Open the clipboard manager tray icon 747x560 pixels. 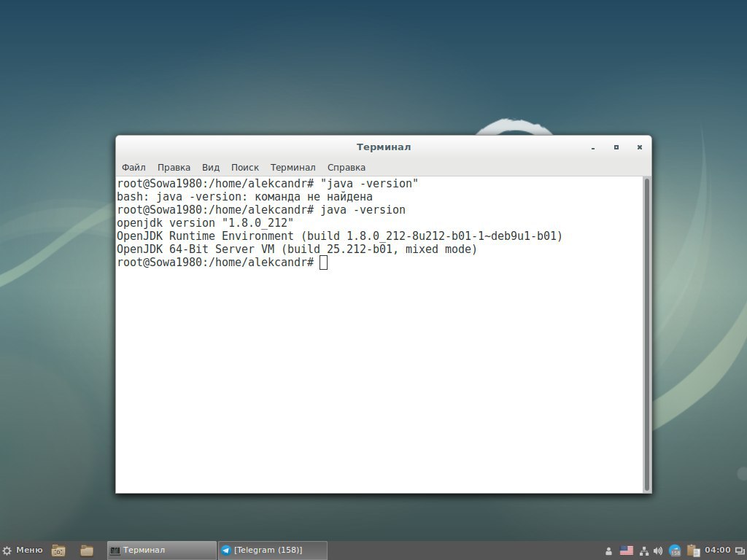tap(693, 551)
